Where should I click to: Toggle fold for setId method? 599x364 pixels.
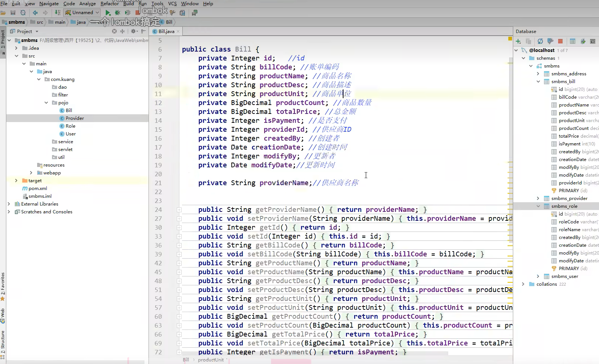pyautogui.click(x=179, y=236)
